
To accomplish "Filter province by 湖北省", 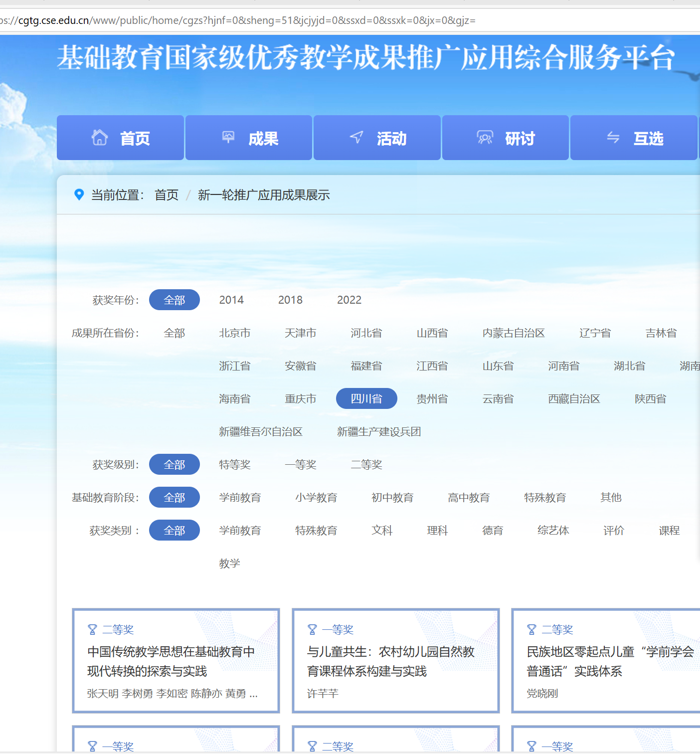I will point(630,366).
